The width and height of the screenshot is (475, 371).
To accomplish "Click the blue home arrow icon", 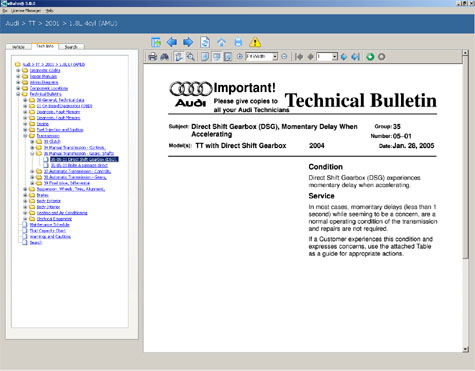I will click(221, 42).
